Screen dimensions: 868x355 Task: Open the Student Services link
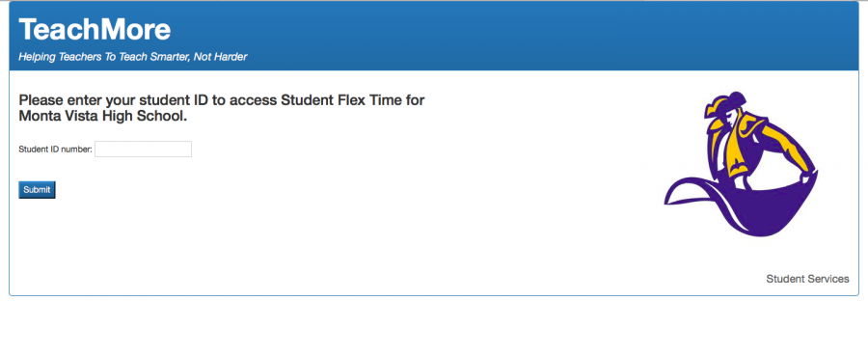(x=807, y=279)
